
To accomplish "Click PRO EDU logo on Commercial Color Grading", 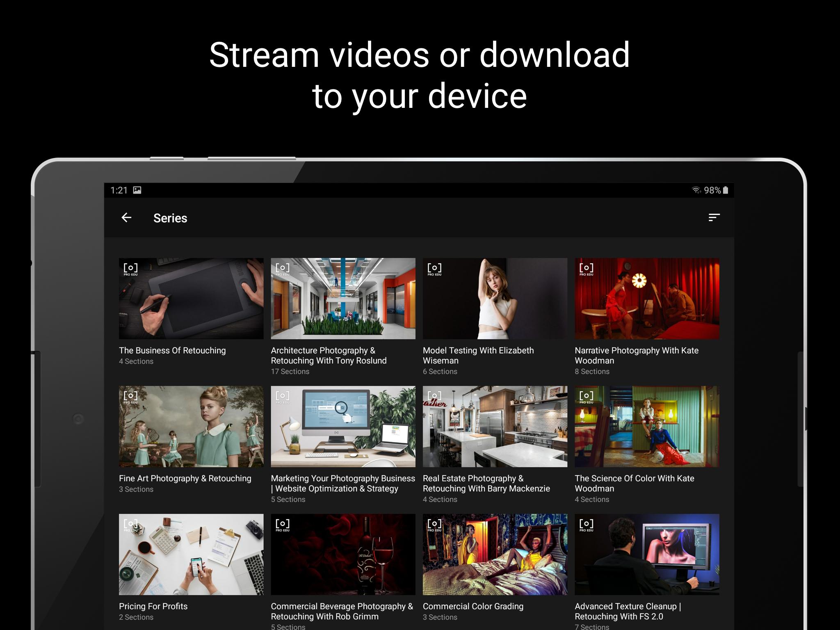I will pos(434,525).
